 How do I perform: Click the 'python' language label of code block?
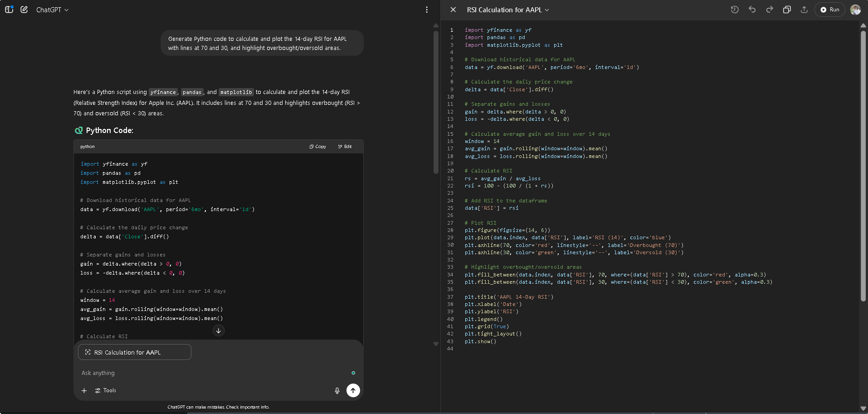click(x=88, y=147)
